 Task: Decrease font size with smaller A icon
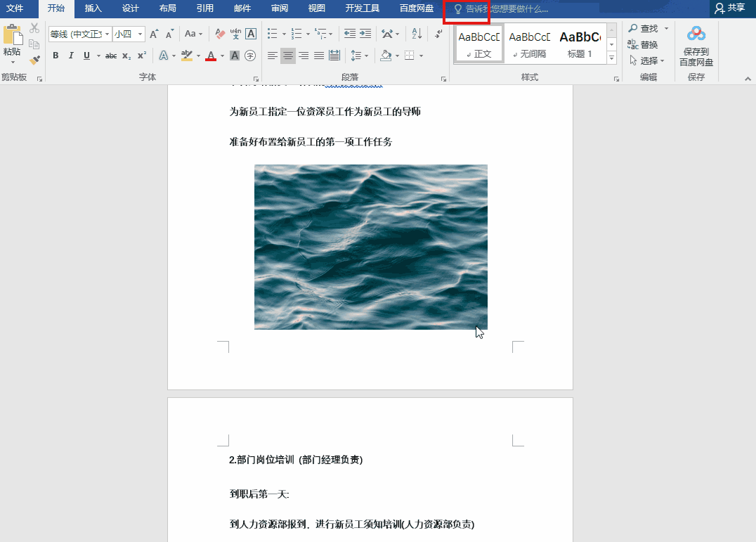(x=169, y=34)
